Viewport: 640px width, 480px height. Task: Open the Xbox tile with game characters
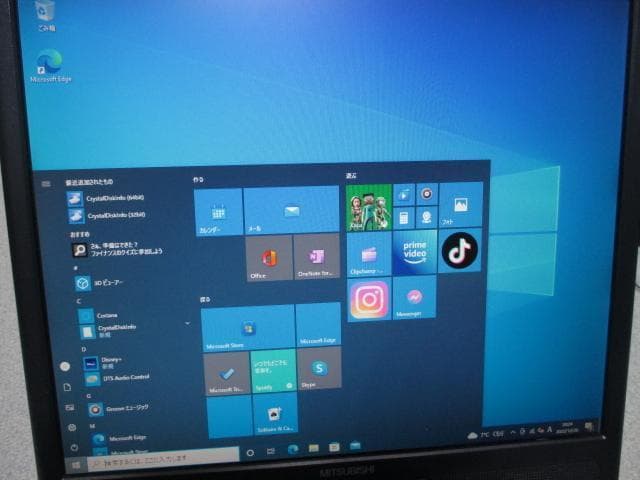click(369, 208)
